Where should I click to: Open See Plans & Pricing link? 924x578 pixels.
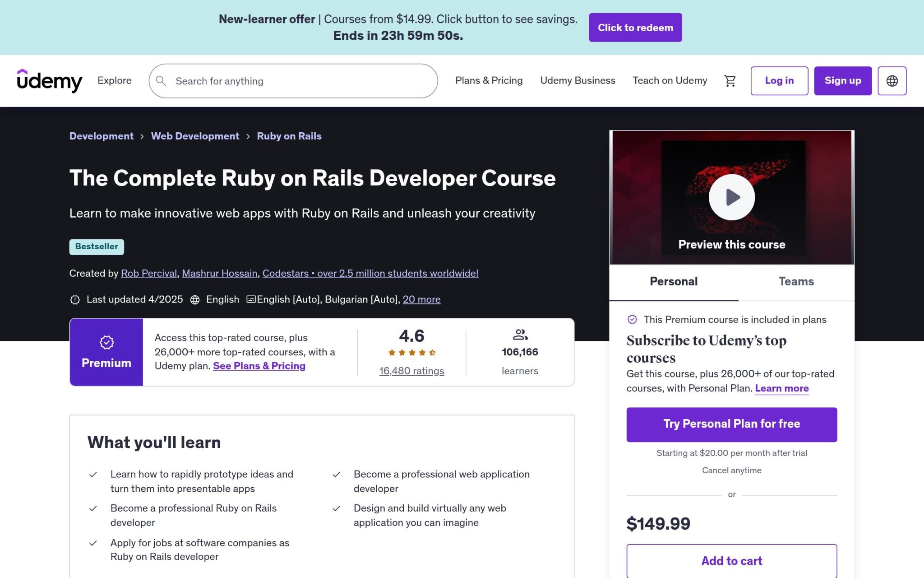[x=259, y=366]
